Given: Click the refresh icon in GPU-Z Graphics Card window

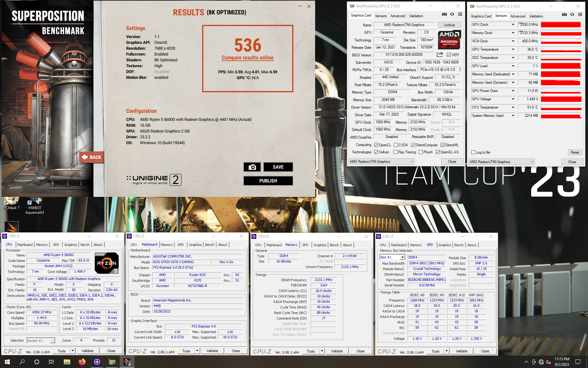Looking at the screenshot, I should tap(452, 14).
